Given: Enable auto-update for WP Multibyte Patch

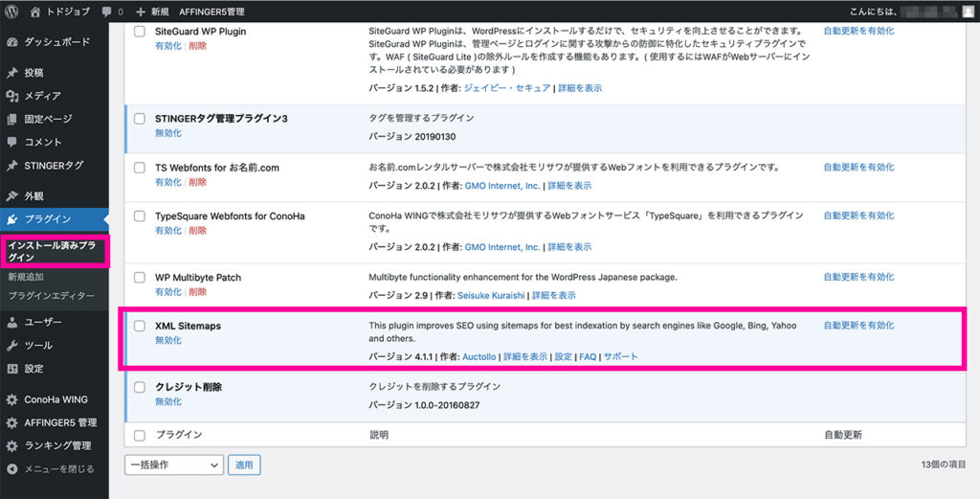Looking at the screenshot, I should [858, 277].
